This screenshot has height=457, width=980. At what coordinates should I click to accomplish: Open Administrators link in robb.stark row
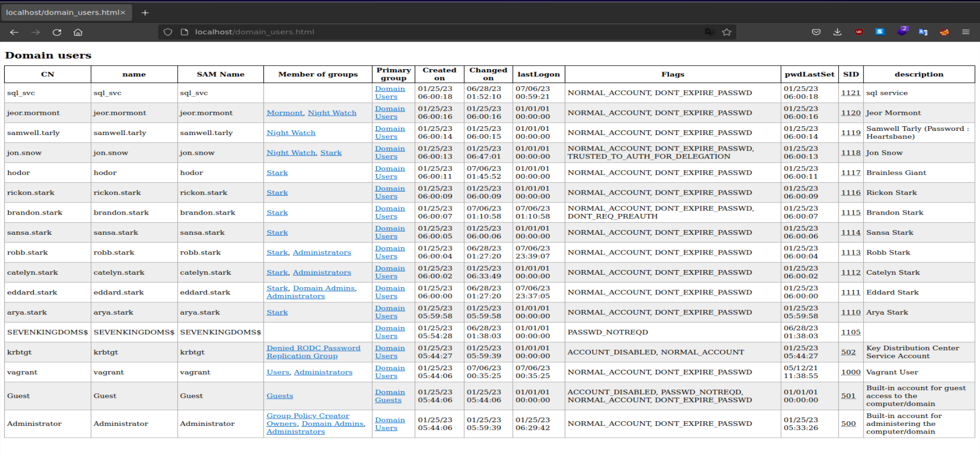pyautogui.click(x=322, y=252)
